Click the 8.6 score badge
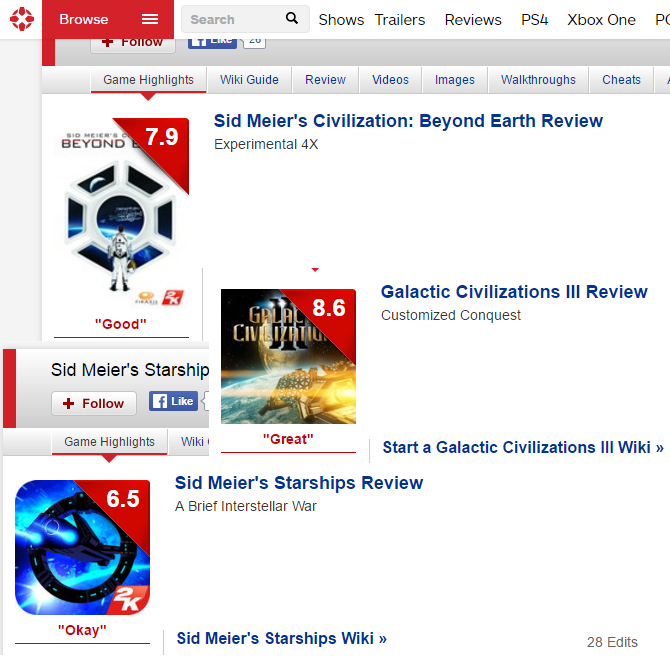This screenshot has height=664, width=670. (x=329, y=308)
